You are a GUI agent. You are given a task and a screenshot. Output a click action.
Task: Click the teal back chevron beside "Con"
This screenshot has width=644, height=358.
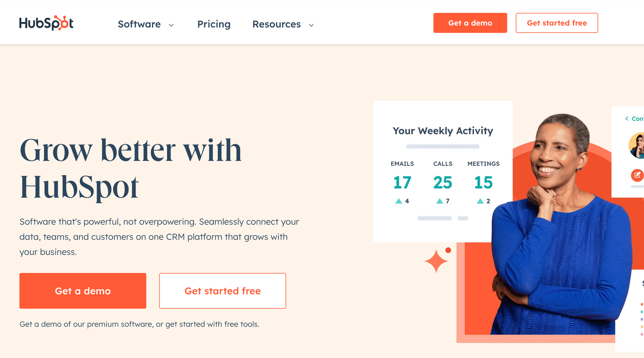[627, 119]
